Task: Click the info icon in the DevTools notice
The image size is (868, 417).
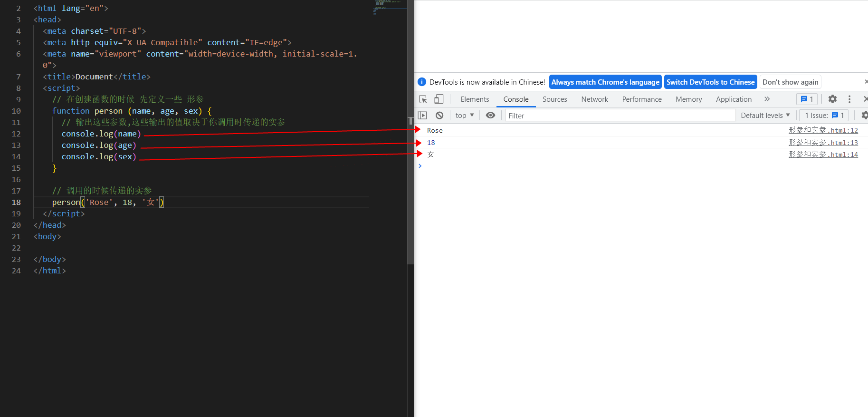Action: point(422,82)
